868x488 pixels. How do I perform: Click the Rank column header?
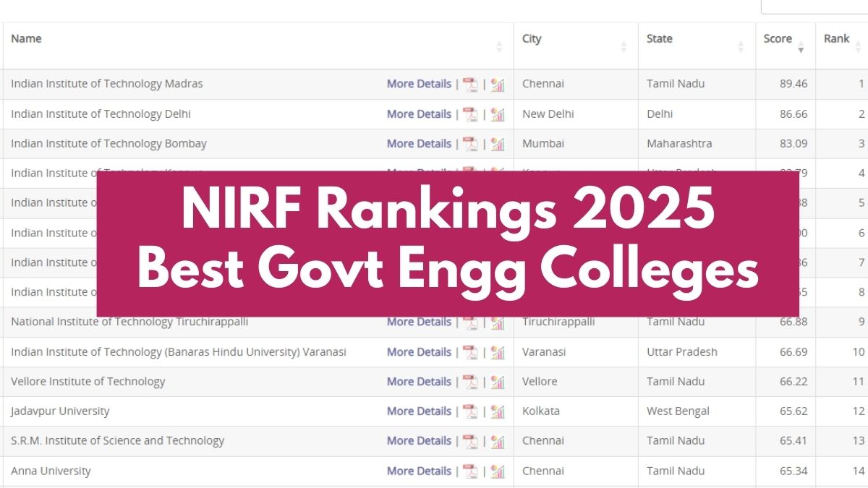[x=837, y=39]
